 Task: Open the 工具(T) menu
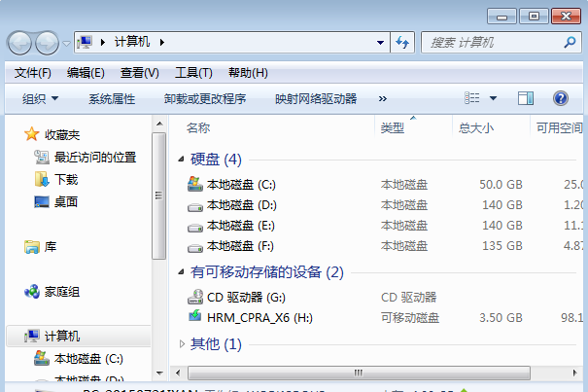(x=193, y=73)
